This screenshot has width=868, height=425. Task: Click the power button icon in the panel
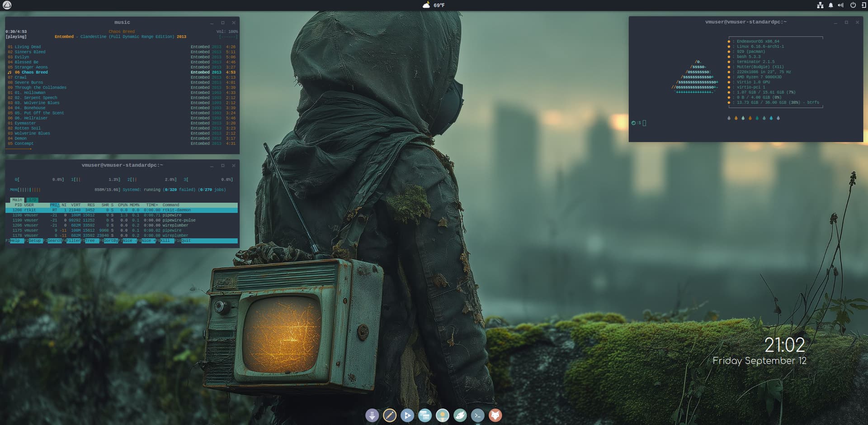853,5
